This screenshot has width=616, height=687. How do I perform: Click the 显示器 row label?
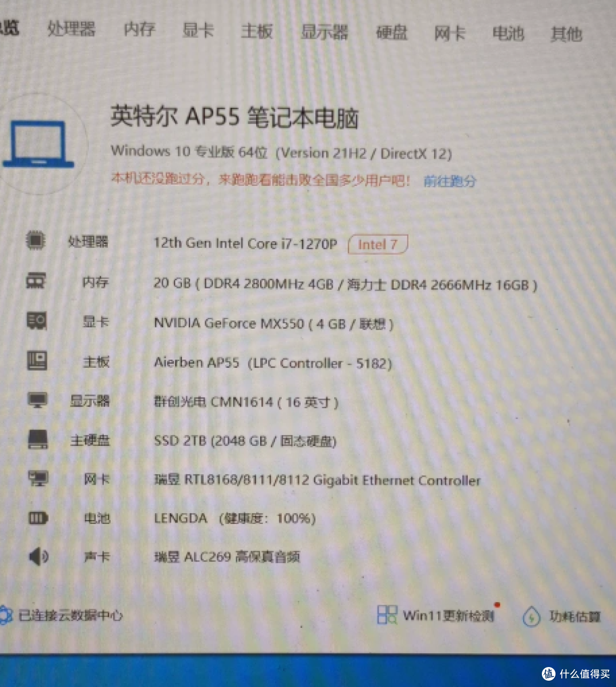pos(90,401)
